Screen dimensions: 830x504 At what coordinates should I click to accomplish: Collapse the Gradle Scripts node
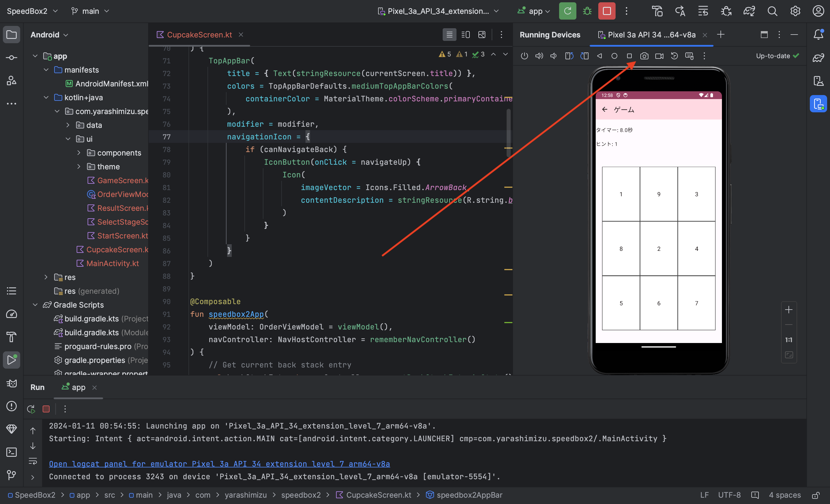coord(35,305)
